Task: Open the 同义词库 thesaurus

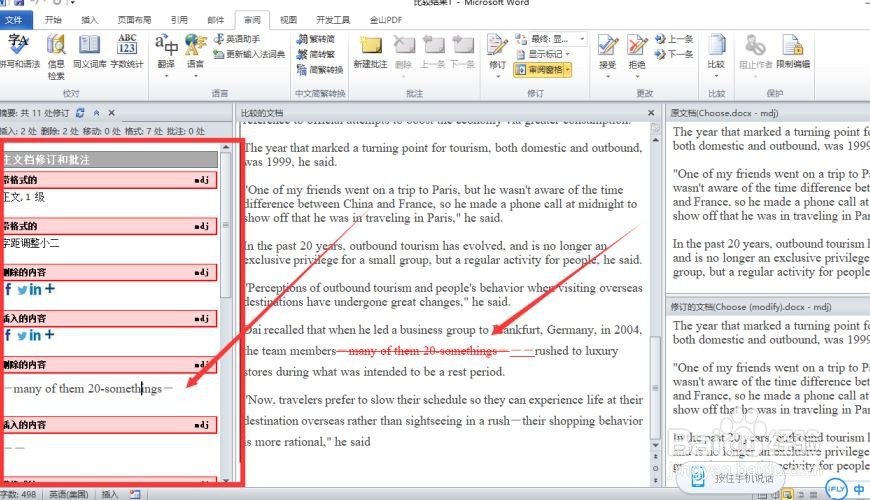Action: [x=89, y=51]
